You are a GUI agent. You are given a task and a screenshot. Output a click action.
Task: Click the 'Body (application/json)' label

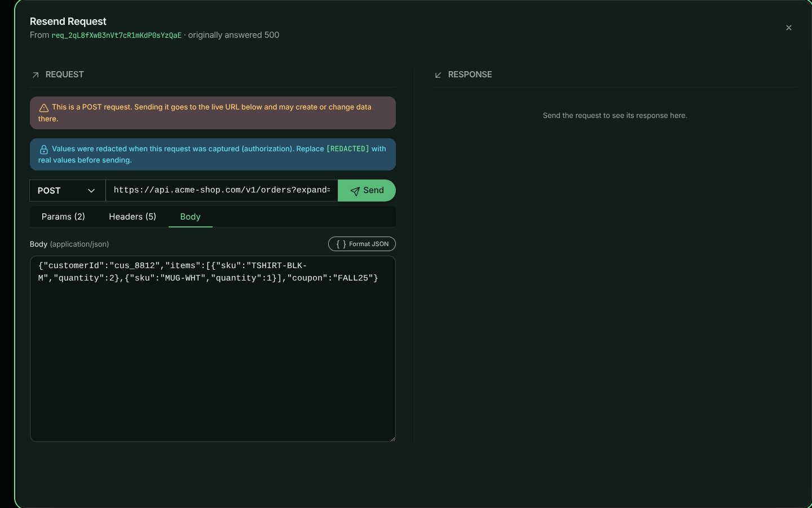[69, 244]
